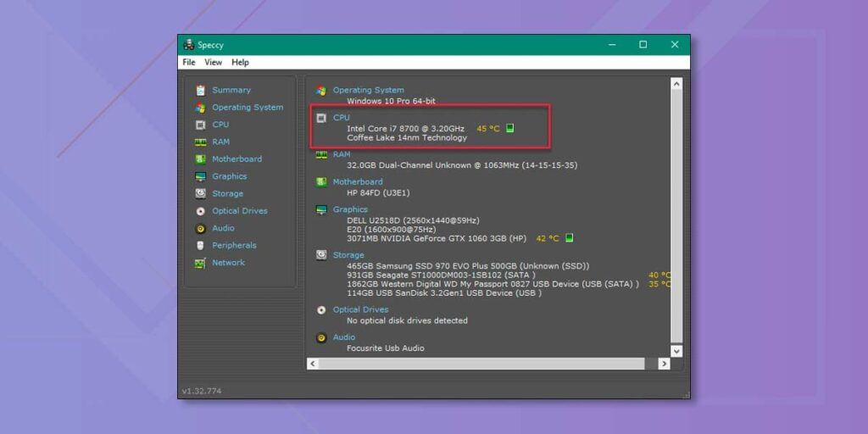
Task: Click the horizontal scrollbar thumb
Action: tap(481, 364)
